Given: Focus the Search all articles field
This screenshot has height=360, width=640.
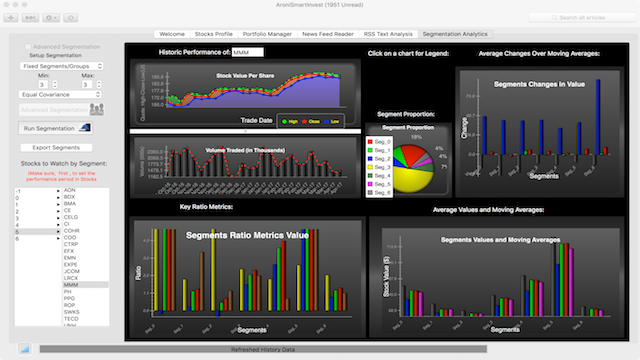Looking at the screenshot, I should tap(583, 18).
